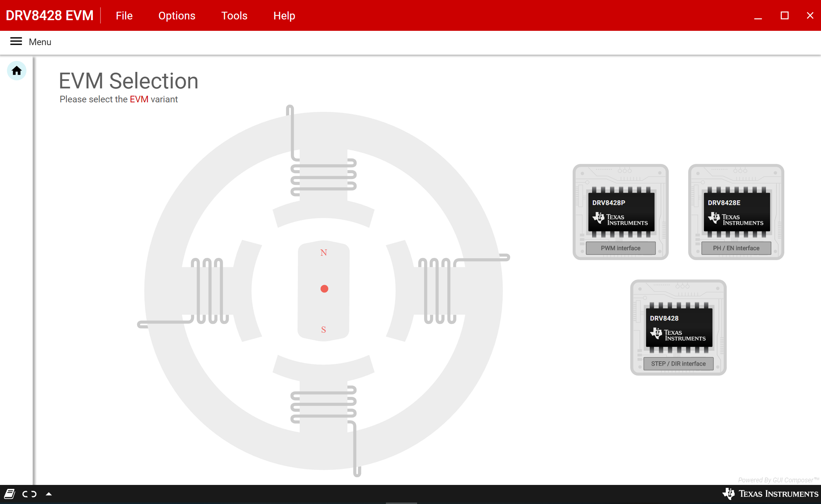821x504 pixels.
Task: Click the hamburger Menu icon
Action: (x=16, y=41)
